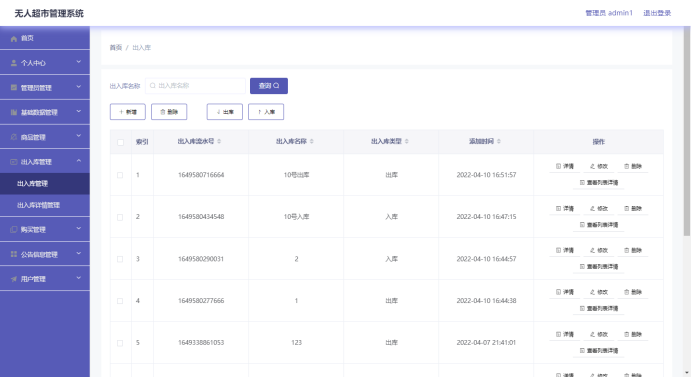Select the 出入库管理 submenu item
Image resolution: width=692 pixels, height=377 pixels.
click(45, 184)
